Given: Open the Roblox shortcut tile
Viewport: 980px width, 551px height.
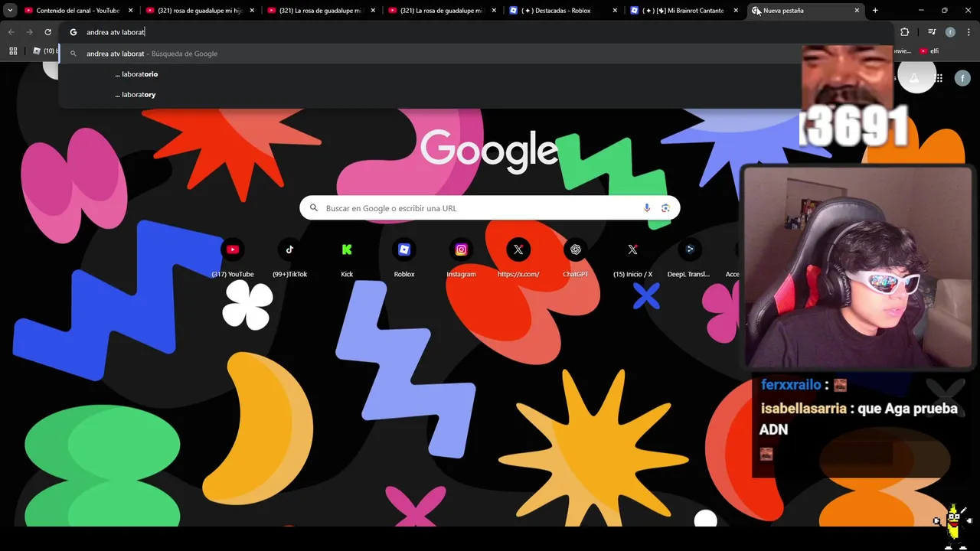Looking at the screenshot, I should [x=404, y=258].
